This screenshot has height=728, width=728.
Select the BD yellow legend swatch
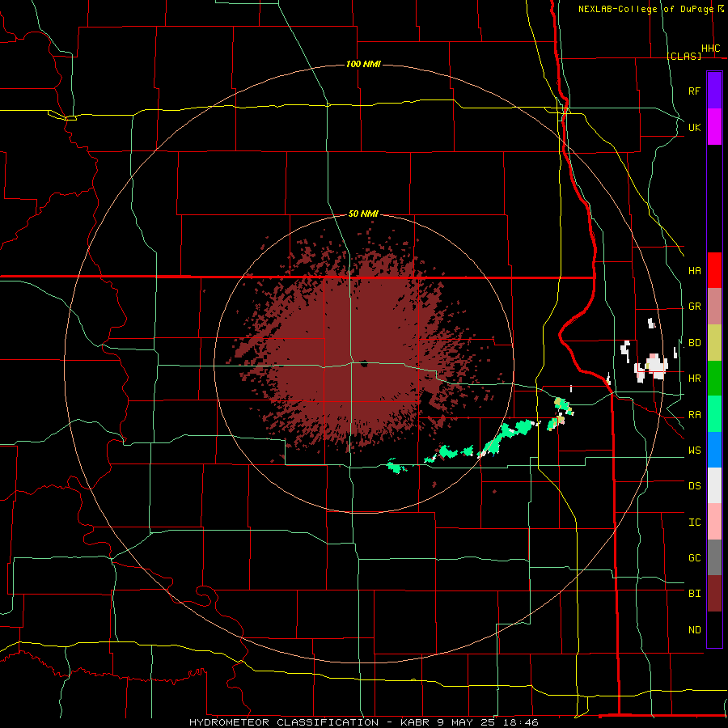point(714,343)
